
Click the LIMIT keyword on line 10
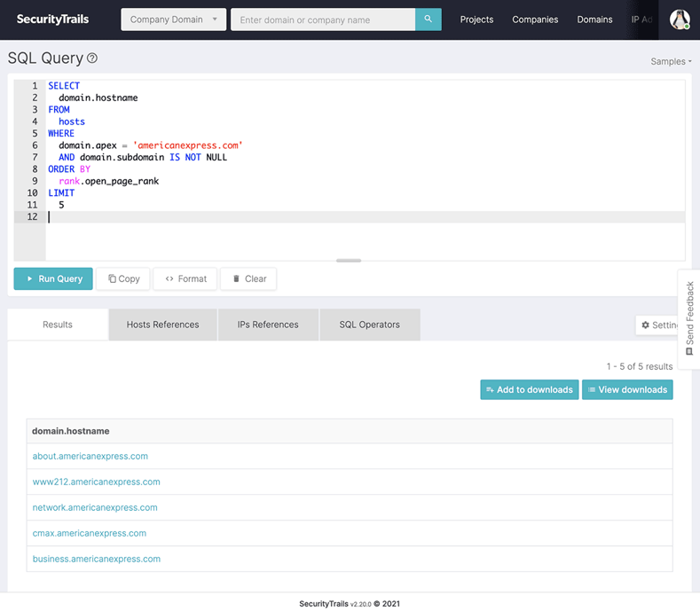click(x=61, y=192)
